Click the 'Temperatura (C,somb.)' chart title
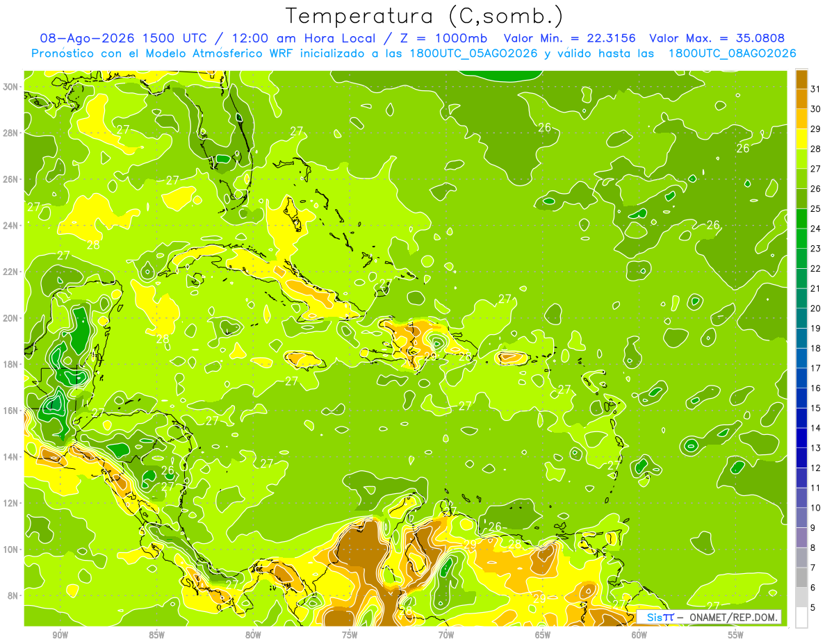Screen dimensions: 834x644 [x=425, y=16]
